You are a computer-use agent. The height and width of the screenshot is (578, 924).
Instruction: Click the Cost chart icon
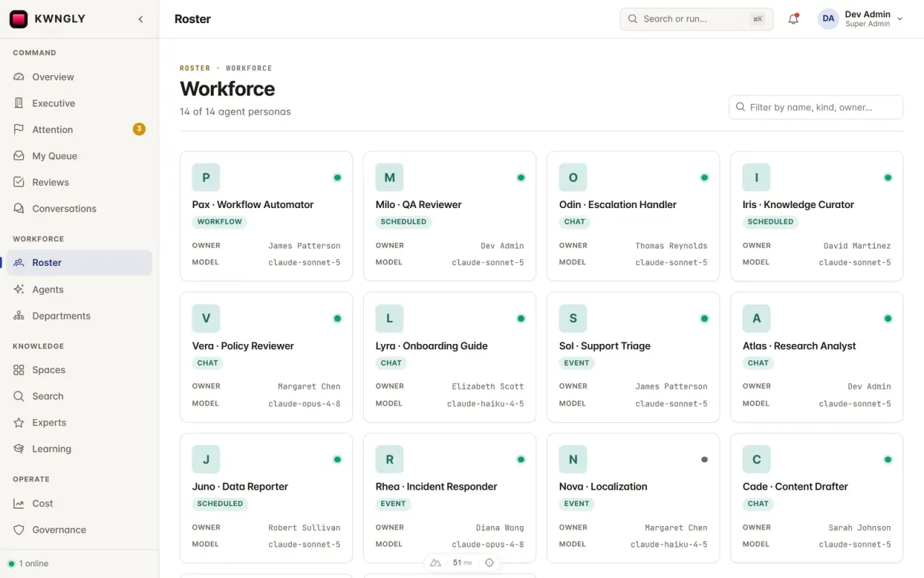pos(19,504)
